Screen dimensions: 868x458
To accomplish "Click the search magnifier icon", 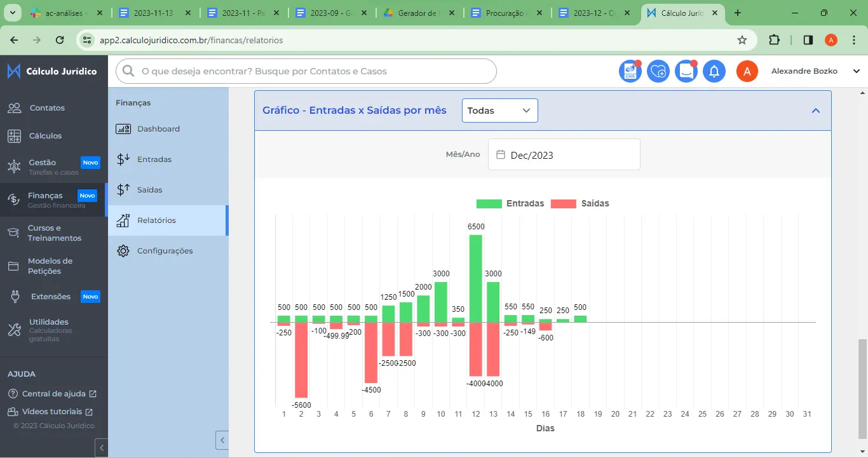I will [128, 71].
